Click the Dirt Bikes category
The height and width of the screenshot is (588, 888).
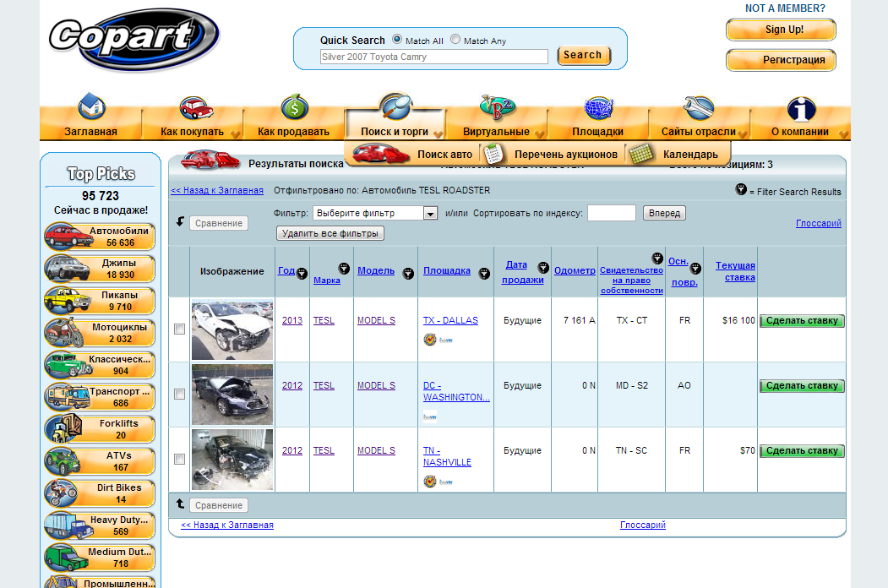tap(100, 493)
